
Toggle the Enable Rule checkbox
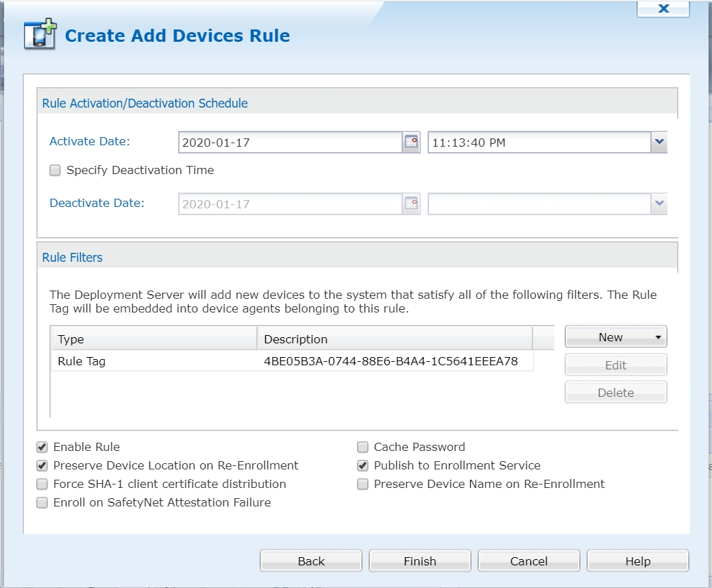[x=42, y=448]
